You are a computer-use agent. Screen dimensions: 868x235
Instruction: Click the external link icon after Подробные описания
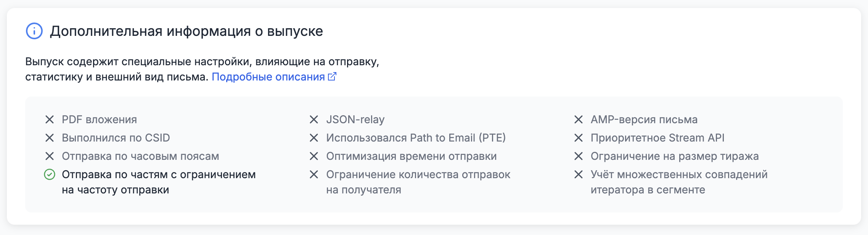point(331,77)
